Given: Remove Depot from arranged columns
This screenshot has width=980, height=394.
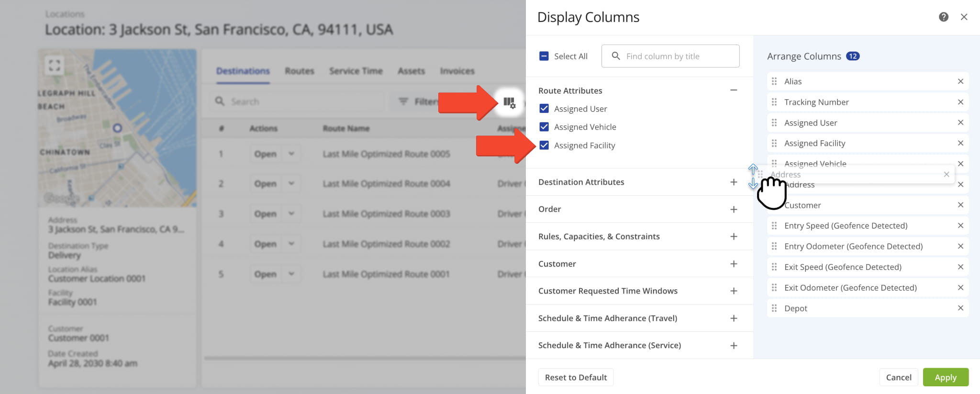Looking at the screenshot, I should click(960, 308).
